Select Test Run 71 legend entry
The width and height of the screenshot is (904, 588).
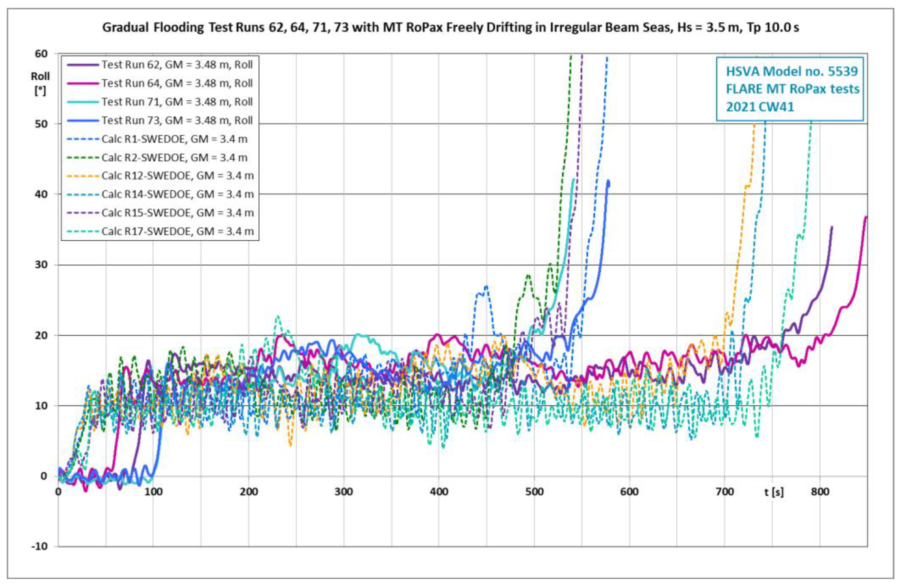click(x=177, y=102)
